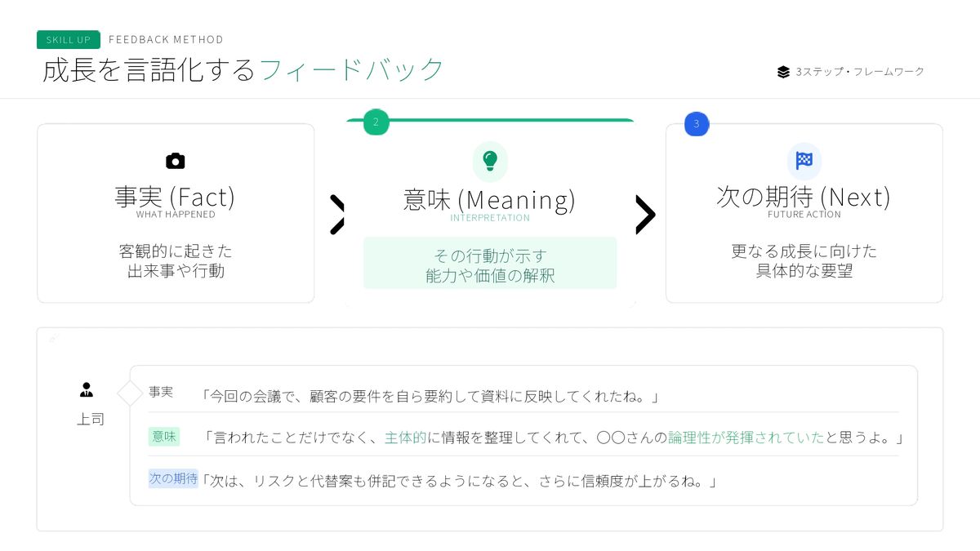This screenshot has height=551, width=980.
Task: Click the light green その行動が示す description box
Action: tap(490, 263)
